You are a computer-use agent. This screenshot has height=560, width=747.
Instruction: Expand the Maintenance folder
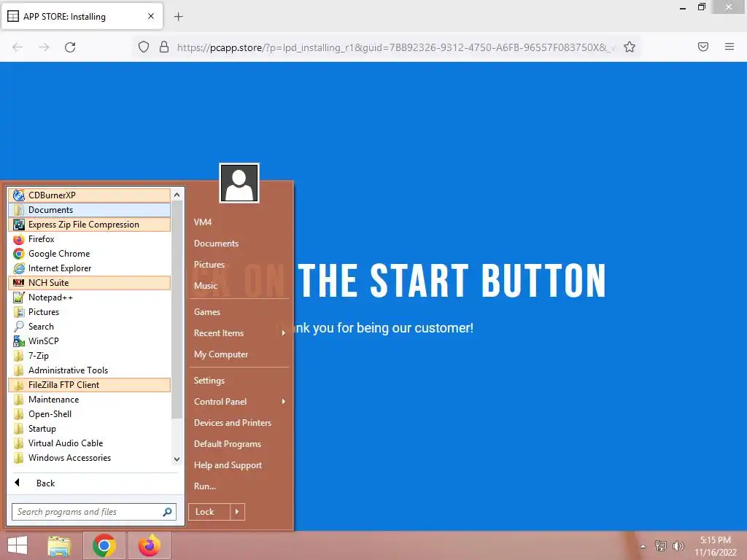pyautogui.click(x=89, y=400)
